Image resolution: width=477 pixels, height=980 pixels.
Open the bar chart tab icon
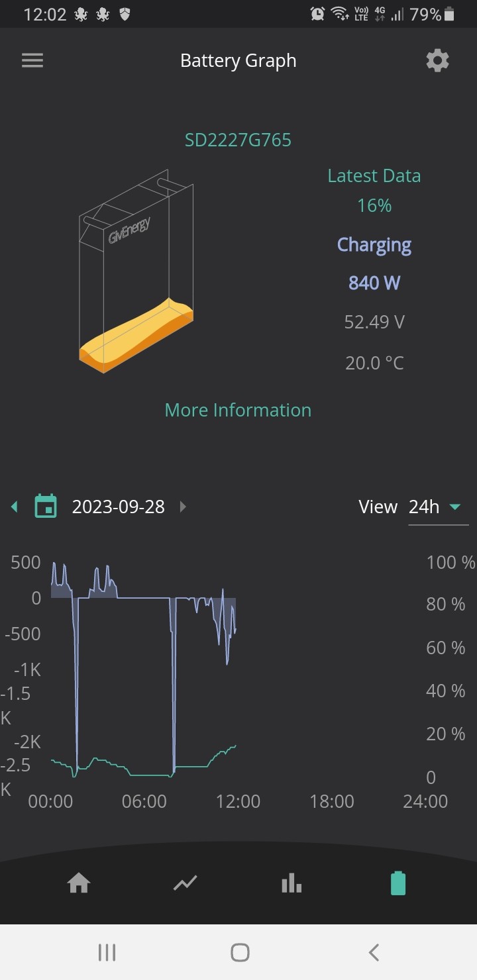tap(291, 883)
